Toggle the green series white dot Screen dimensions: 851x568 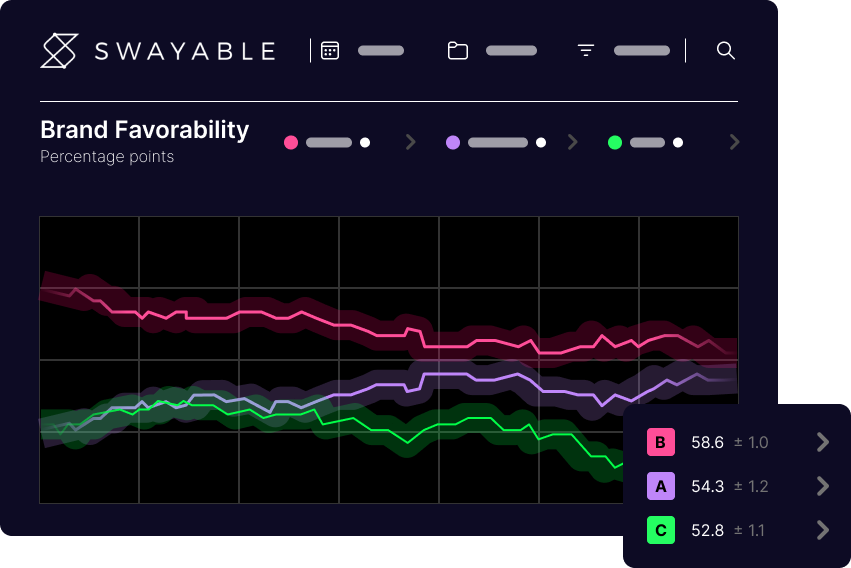(678, 143)
